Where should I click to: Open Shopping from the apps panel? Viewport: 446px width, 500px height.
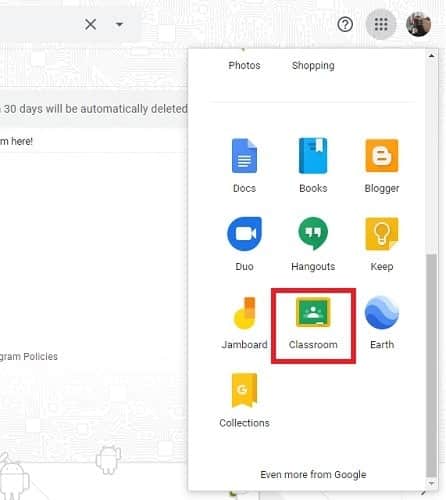(313, 66)
